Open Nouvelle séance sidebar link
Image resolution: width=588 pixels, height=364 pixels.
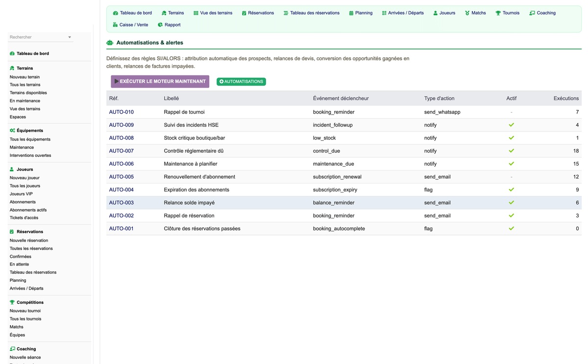[x=25, y=358]
